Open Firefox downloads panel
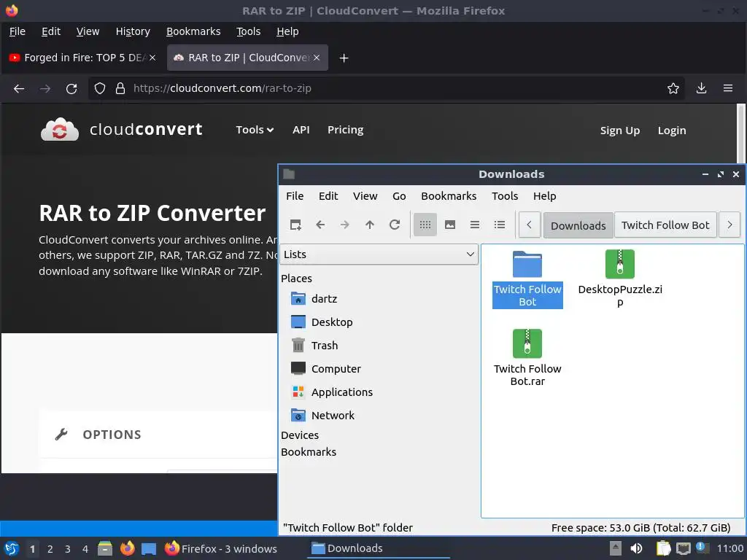This screenshot has height=560, width=747. click(x=701, y=88)
